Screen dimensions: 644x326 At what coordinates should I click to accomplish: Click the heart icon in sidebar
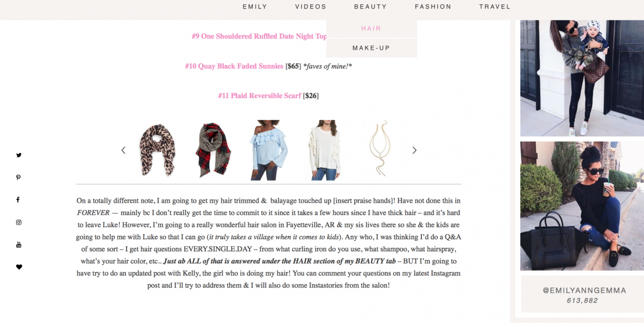[x=19, y=266]
